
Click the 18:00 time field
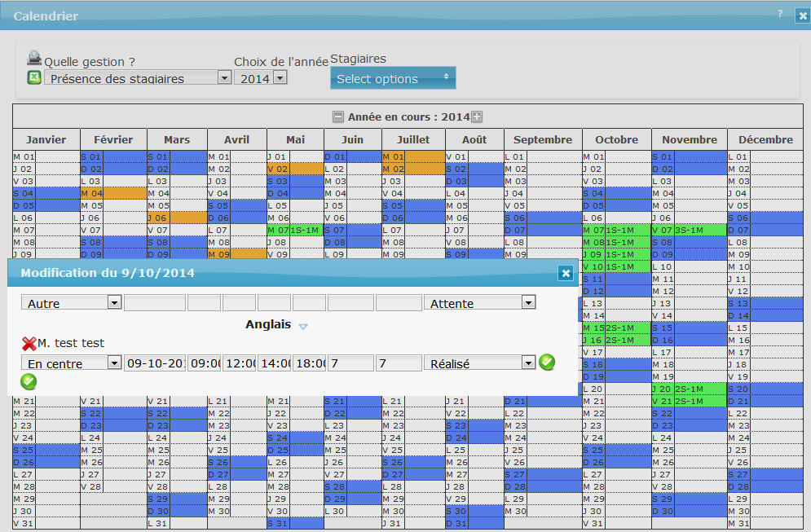coord(309,363)
